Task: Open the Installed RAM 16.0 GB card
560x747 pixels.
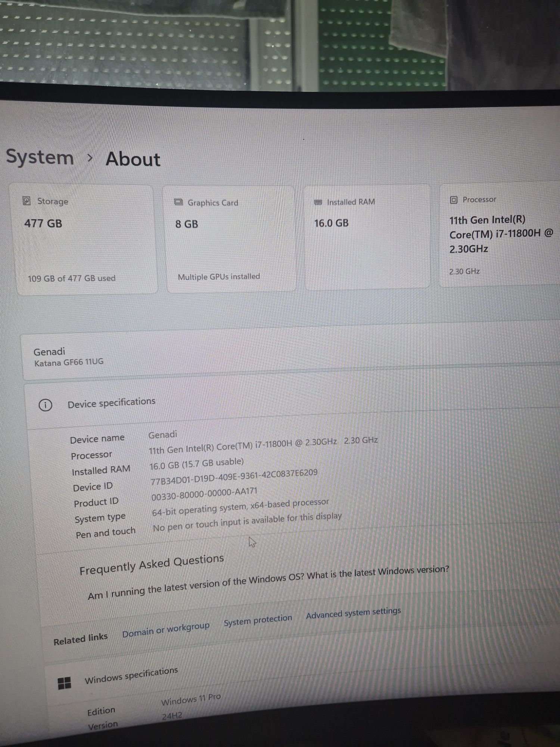Action: click(367, 237)
